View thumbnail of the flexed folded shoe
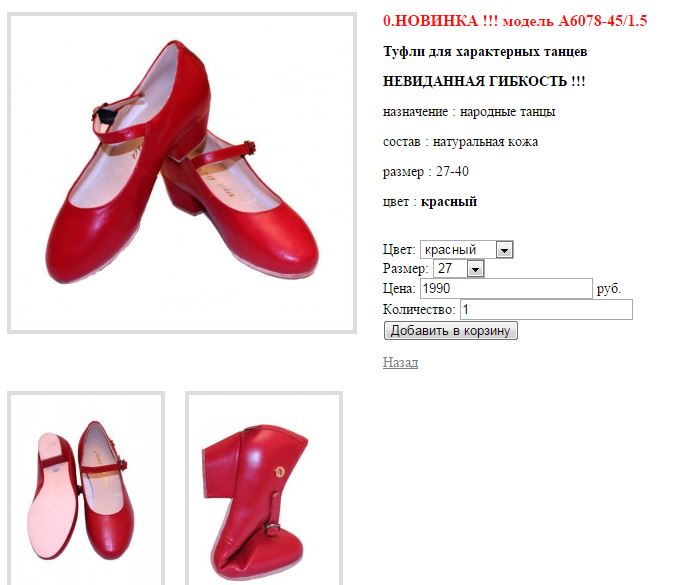Image resolution: width=698 pixels, height=585 pixels. pyautogui.click(x=264, y=488)
